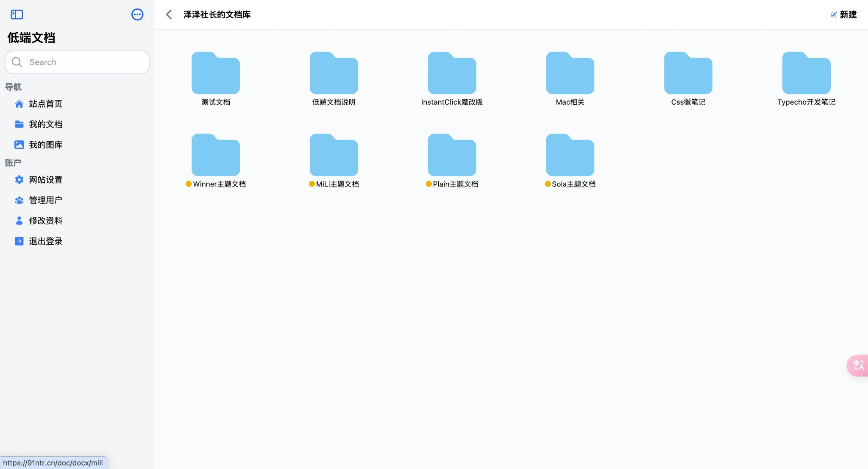The image size is (868, 469).
Task: Open the Sola主题文档 folder
Action: click(x=570, y=155)
